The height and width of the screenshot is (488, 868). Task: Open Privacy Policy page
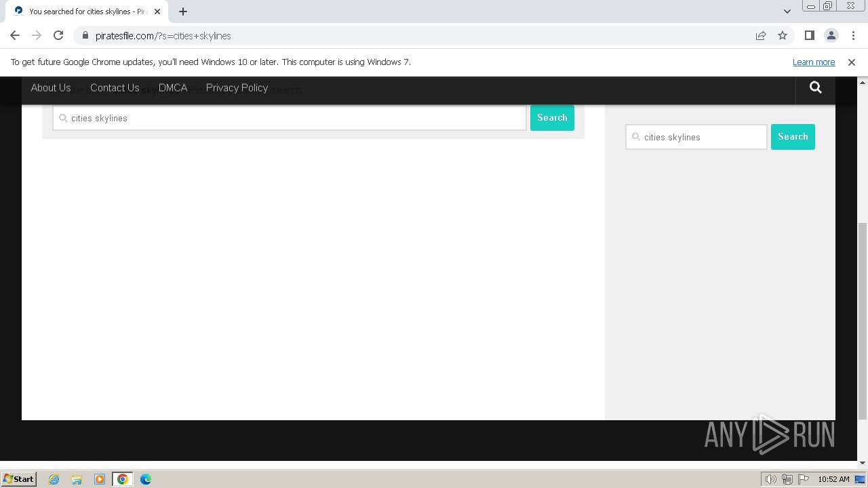point(237,88)
